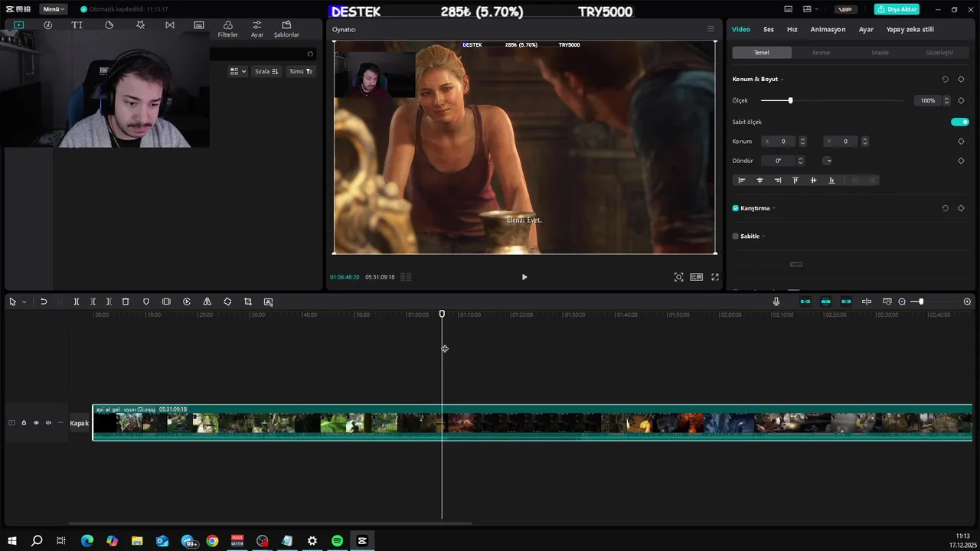Split the clip at the playhead
The height and width of the screenshot is (551, 980).
coord(77,302)
